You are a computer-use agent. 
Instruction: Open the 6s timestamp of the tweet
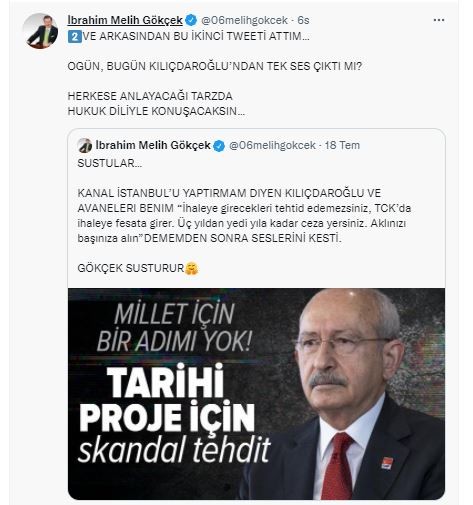[x=303, y=20]
